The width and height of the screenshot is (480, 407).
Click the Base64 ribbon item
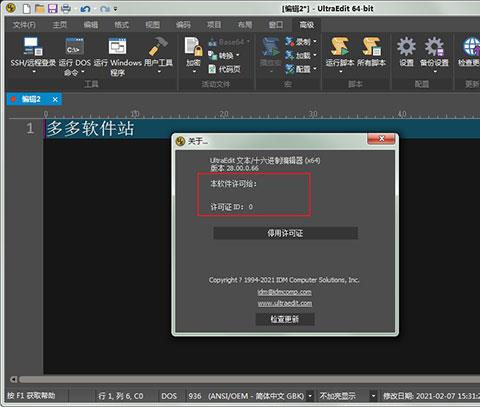tap(229, 42)
